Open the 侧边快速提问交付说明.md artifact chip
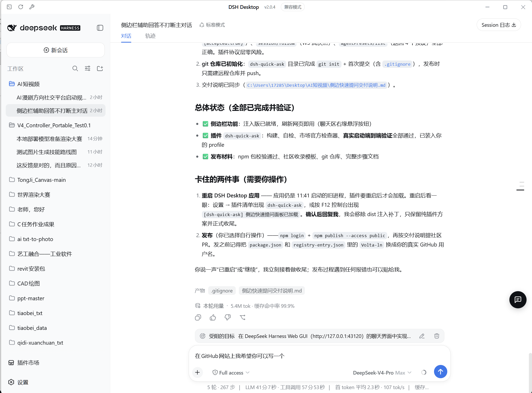This screenshot has height=393, width=532. (272, 291)
